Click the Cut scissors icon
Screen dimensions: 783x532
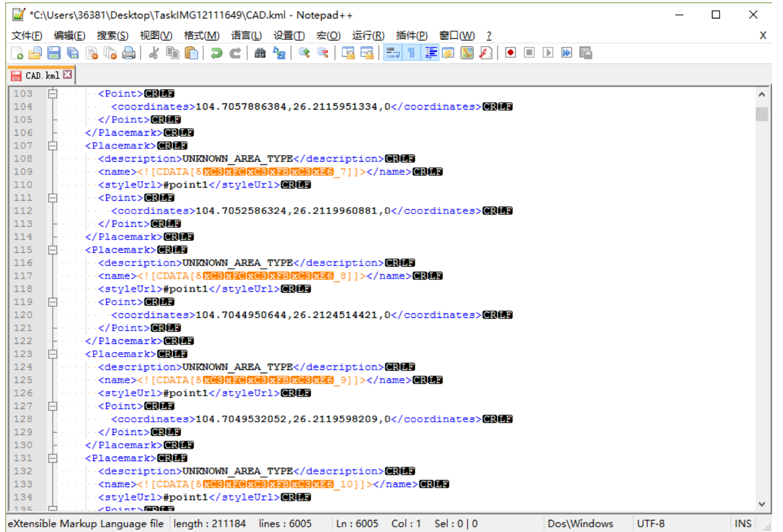(x=153, y=53)
